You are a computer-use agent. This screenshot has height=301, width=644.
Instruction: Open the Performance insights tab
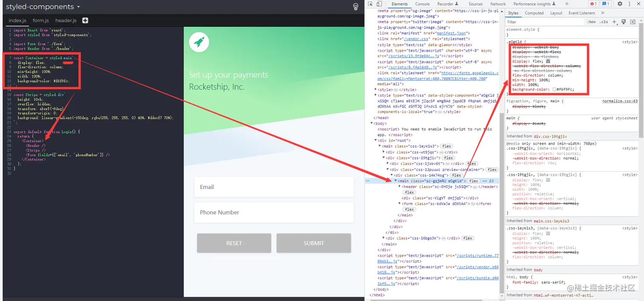pyautogui.click(x=534, y=4)
